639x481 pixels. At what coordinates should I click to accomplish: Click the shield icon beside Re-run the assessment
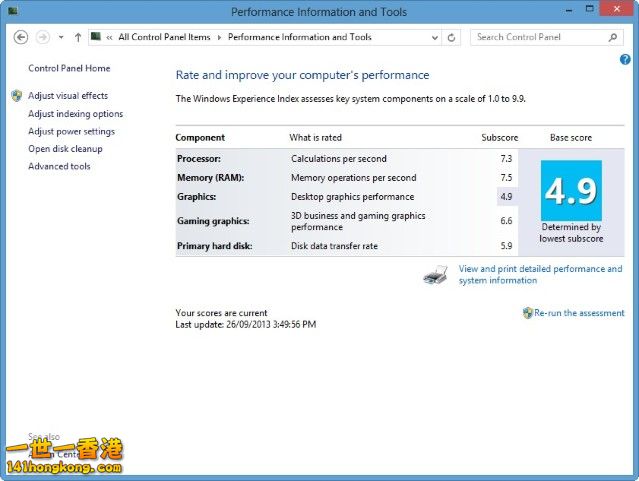(528, 313)
